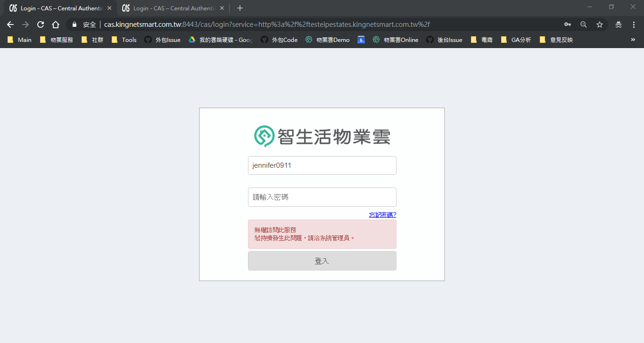Open the 外包Issue GitHub bookmark
This screenshot has height=343, width=644.
click(162, 40)
